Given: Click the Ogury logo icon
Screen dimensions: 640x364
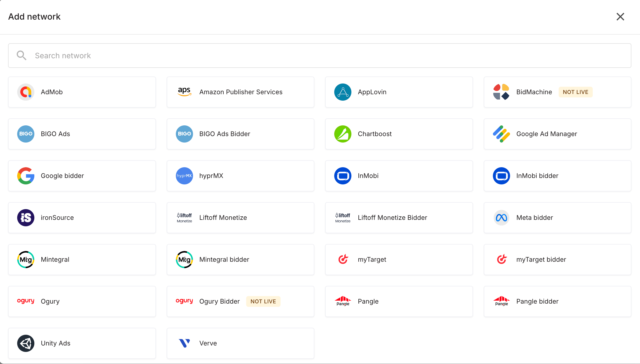Looking at the screenshot, I should click(26, 301).
